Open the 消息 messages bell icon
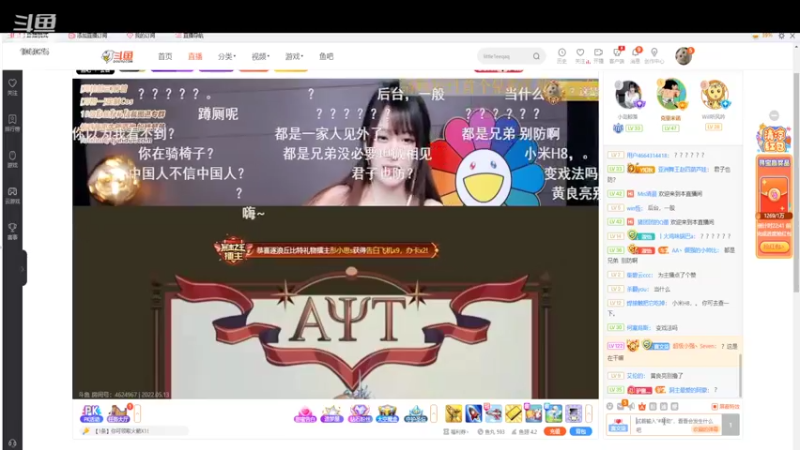 coord(635,55)
